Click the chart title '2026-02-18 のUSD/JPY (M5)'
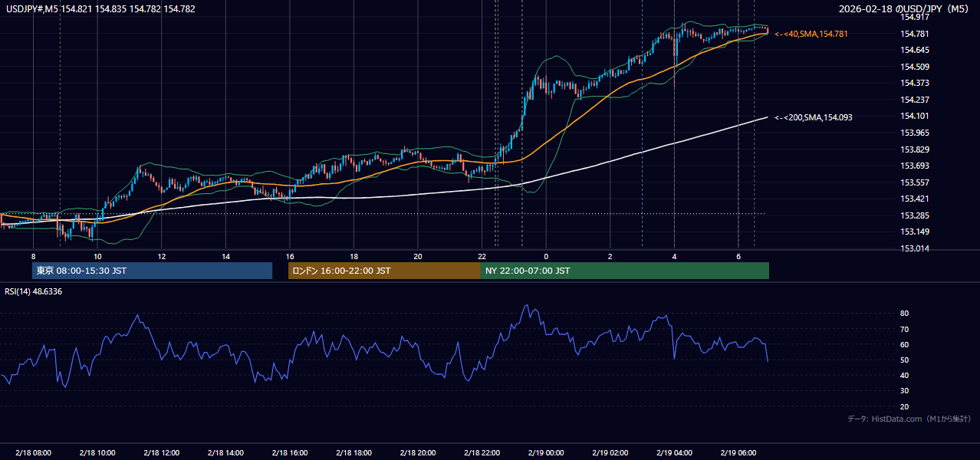 [905, 8]
